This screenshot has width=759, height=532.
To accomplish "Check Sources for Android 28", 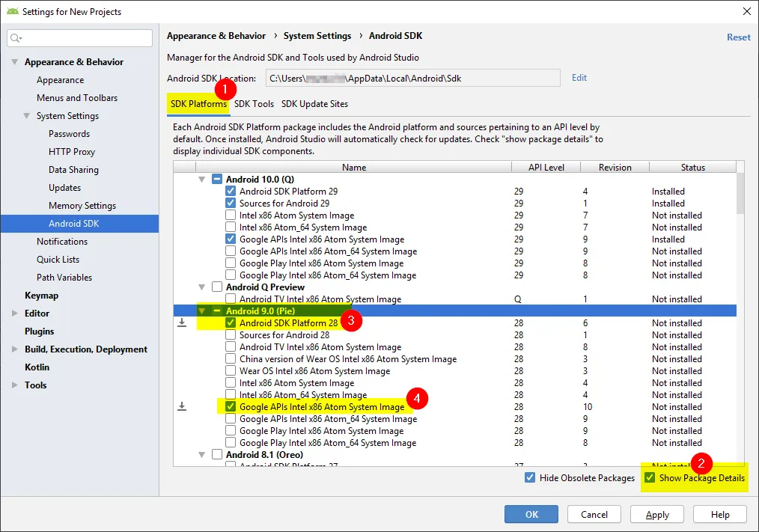I will click(x=231, y=334).
